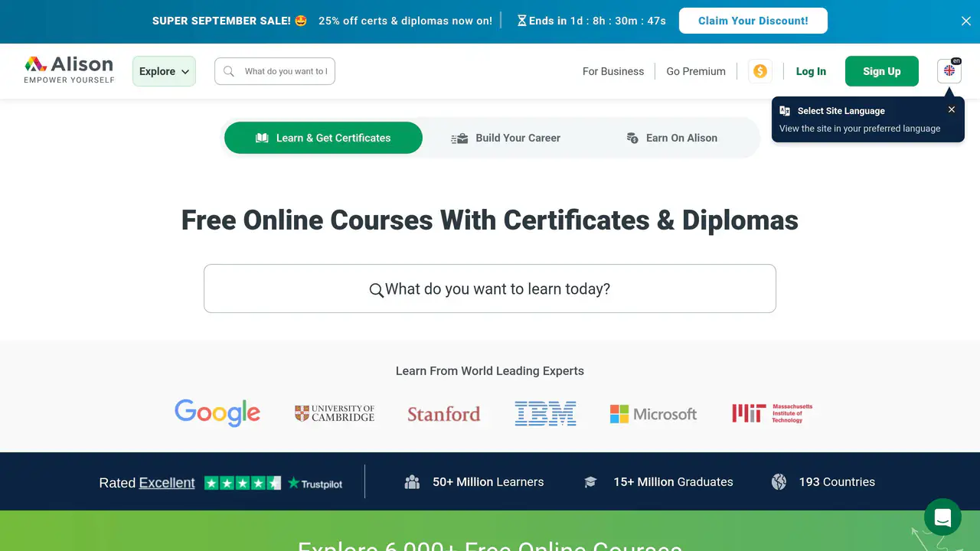
Task: Click the Stanford logo
Action: (444, 414)
